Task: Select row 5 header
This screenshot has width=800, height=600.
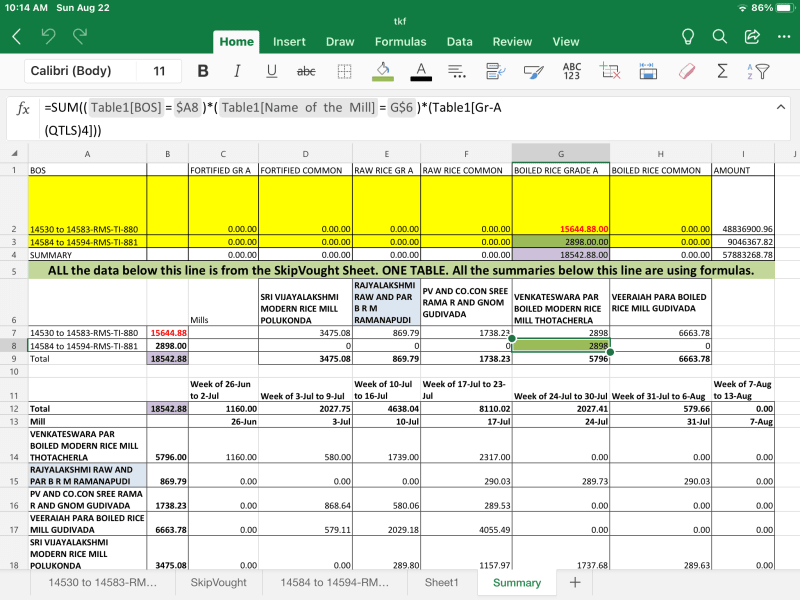Action: 14,270
